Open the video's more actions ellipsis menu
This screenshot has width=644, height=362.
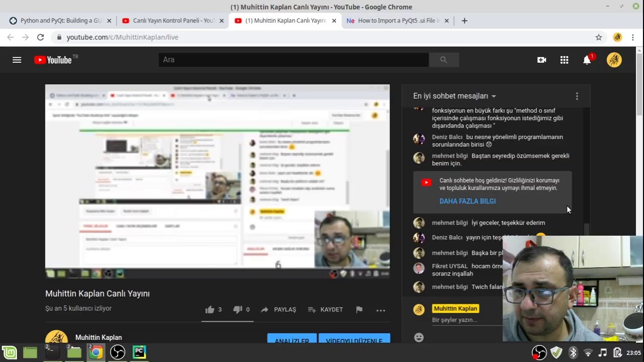point(381,310)
